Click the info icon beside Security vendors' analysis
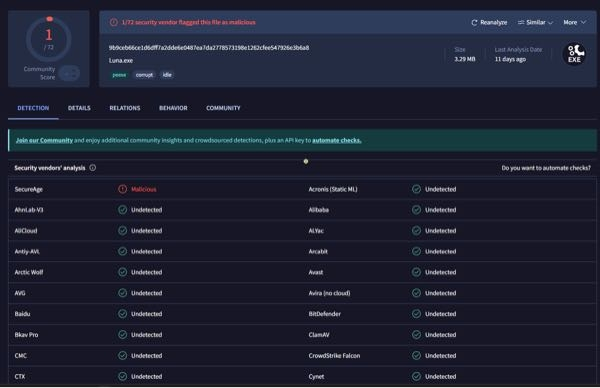 point(93,168)
